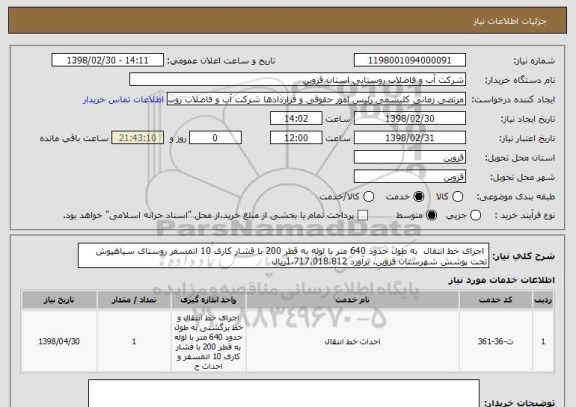Click the واحد اندازه گیری column header
Image resolution: width=576 pixels, height=407 pixels.
(208, 300)
